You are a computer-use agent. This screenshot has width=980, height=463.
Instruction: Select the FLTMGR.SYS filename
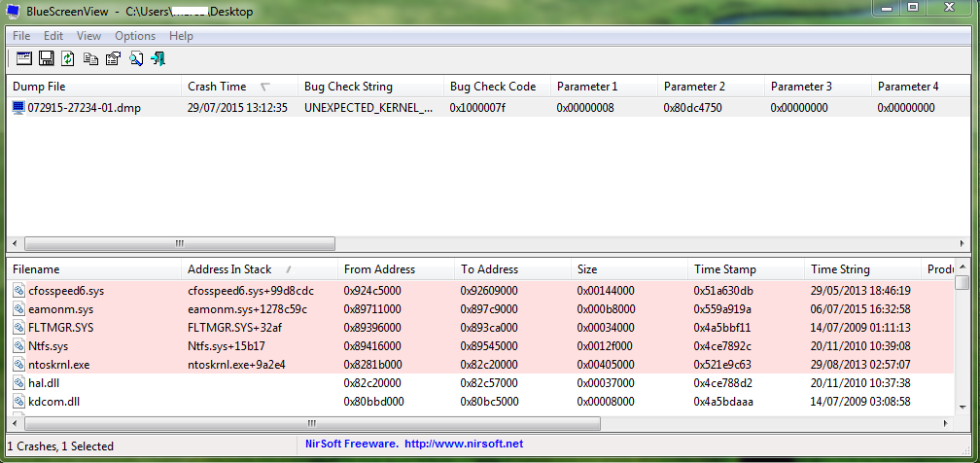tap(60, 327)
